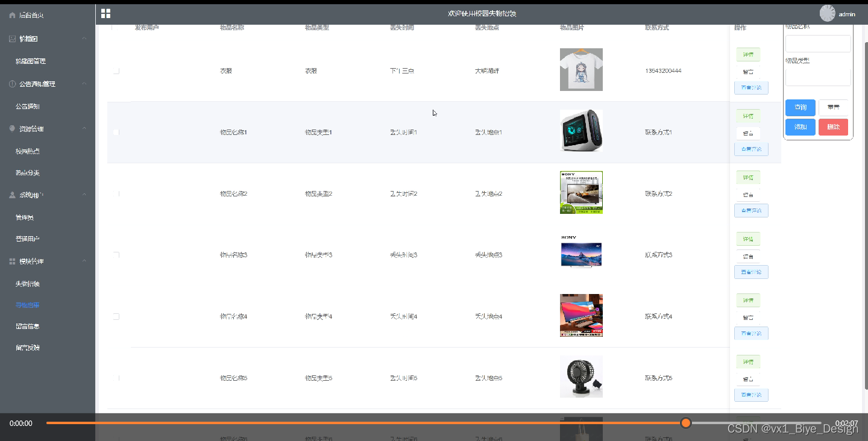Click the red 删除 delete button
Viewport: 868px width, 441px height.
click(833, 127)
